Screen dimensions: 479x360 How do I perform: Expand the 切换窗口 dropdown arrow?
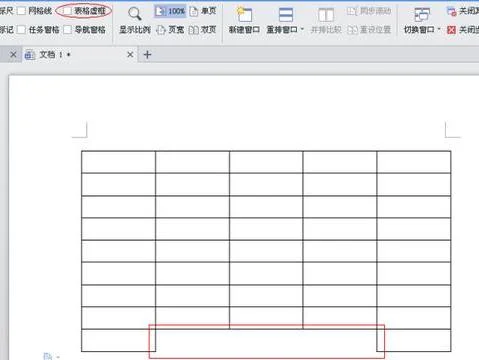click(439, 29)
